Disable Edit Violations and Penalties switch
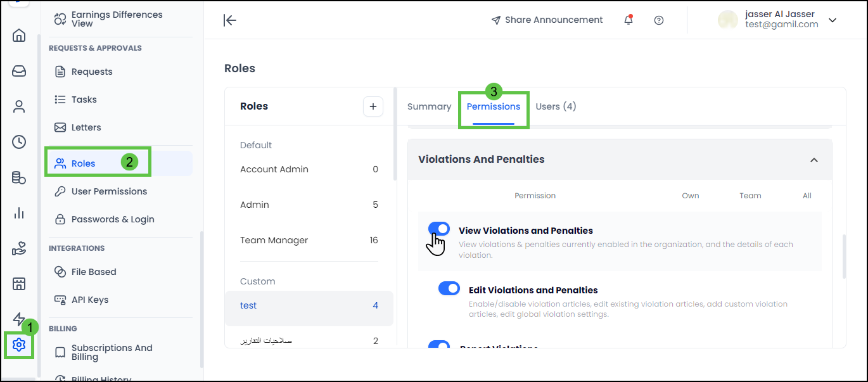This screenshot has height=382, width=868. coord(449,288)
